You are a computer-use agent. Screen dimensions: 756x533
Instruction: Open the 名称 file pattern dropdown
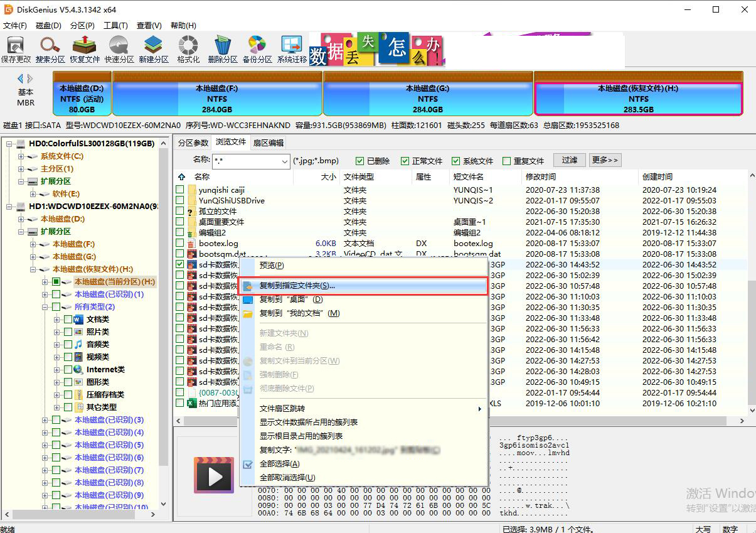click(x=284, y=161)
